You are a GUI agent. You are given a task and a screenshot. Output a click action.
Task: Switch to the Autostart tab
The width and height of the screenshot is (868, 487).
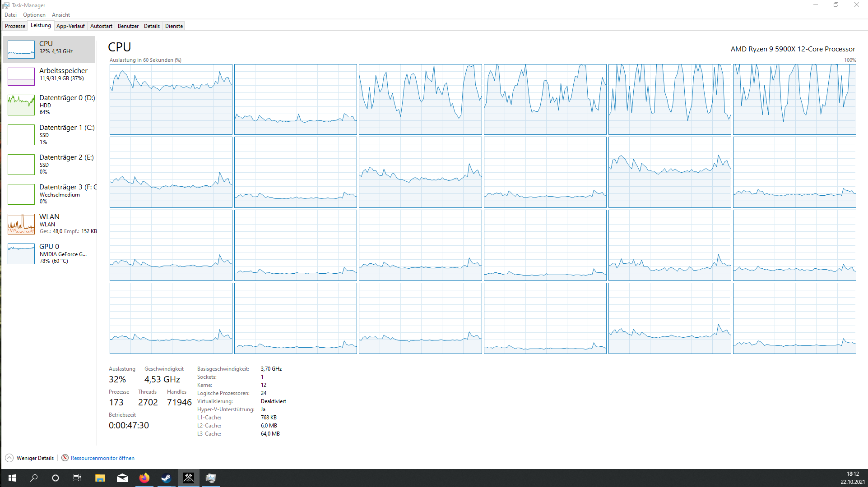click(x=101, y=26)
